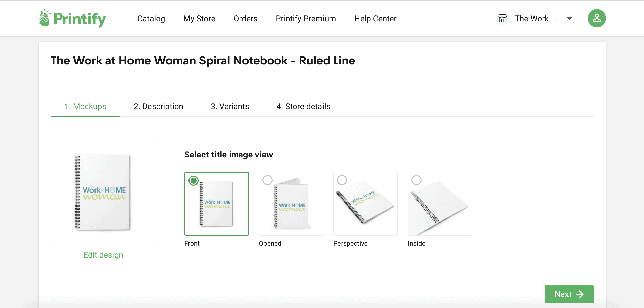Switch to the 3. Variants tab
This screenshot has width=644, height=308.
230,107
